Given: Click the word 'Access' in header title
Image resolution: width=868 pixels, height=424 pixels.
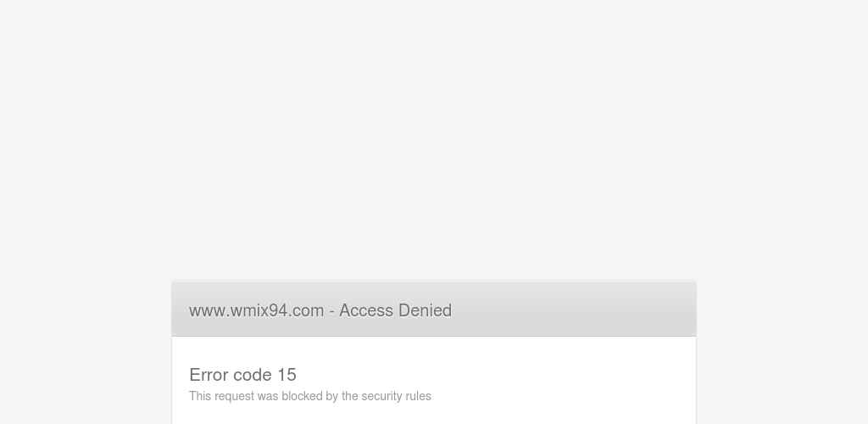Looking at the screenshot, I should [366, 310].
